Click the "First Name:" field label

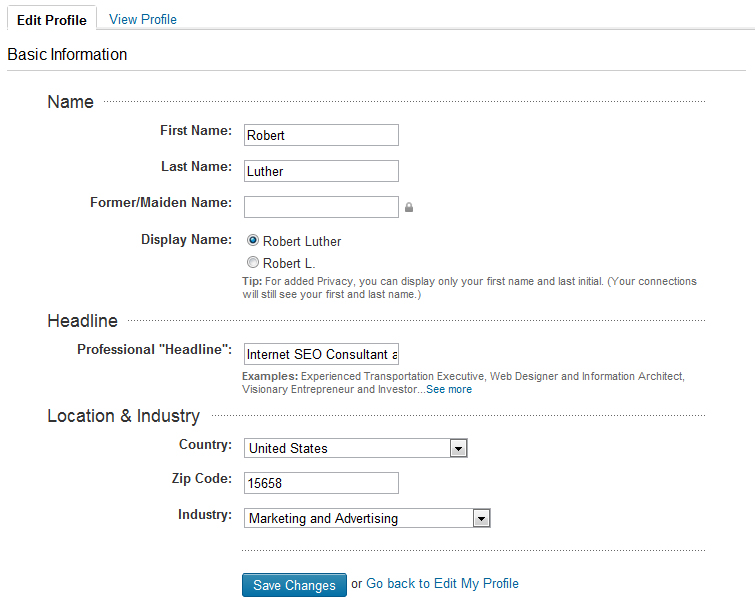pyautogui.click(x=196, y=131)
